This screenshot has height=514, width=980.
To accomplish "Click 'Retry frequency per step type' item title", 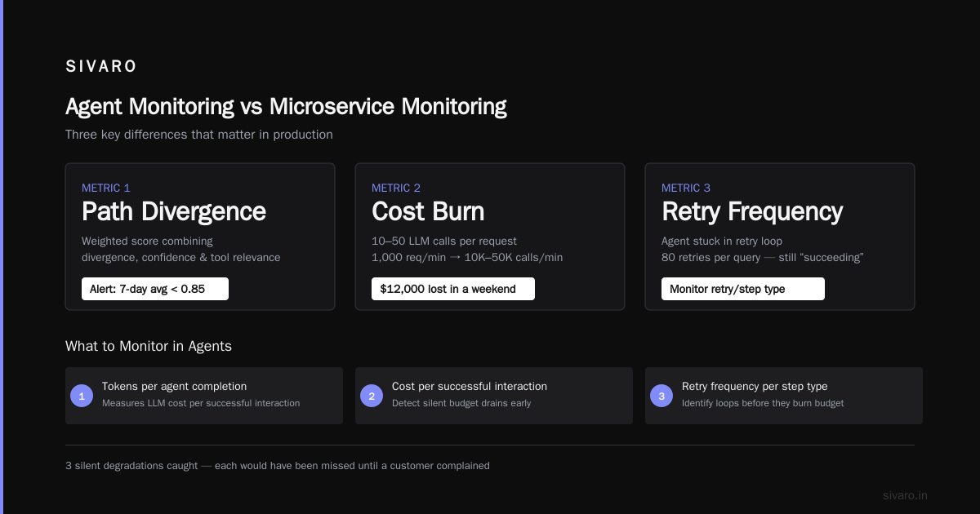I will 755,387.
